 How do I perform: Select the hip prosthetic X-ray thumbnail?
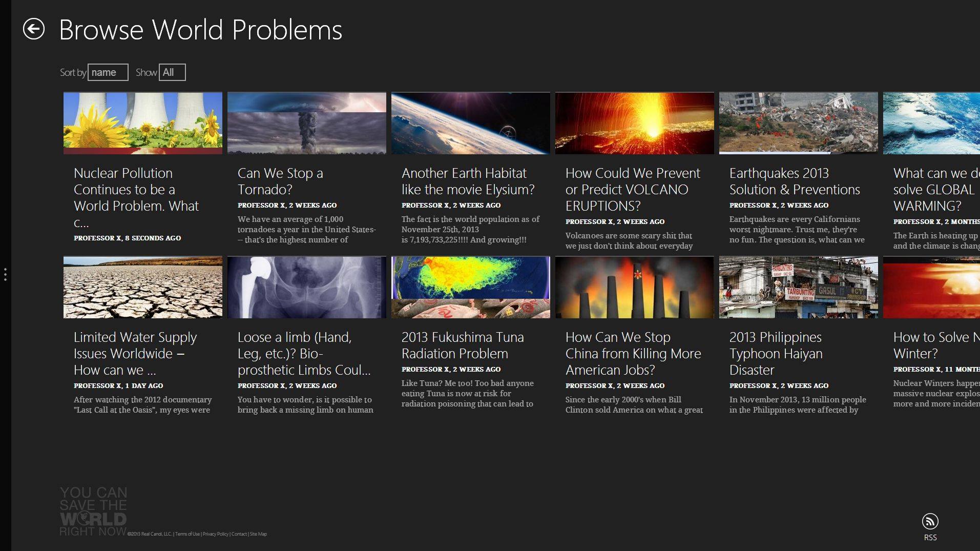pos(307,287)
